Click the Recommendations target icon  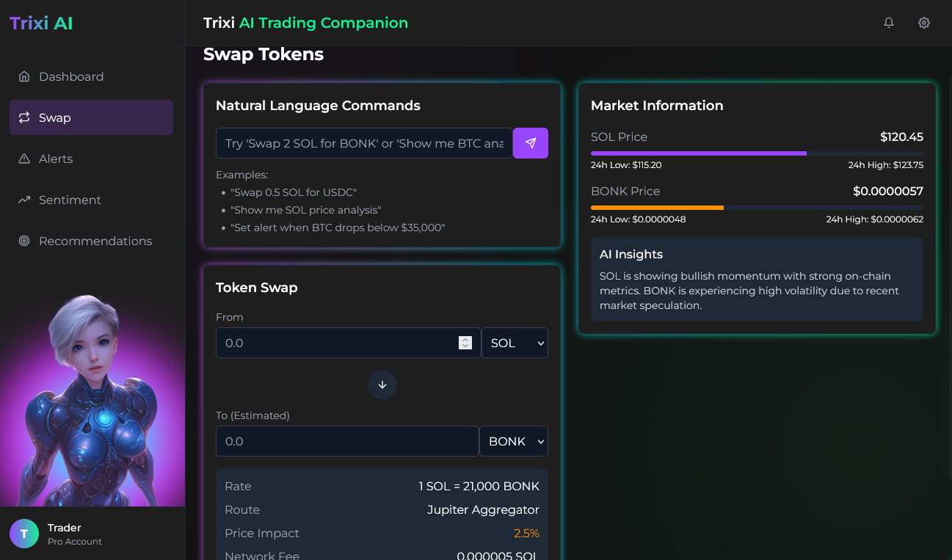[24, 241]
